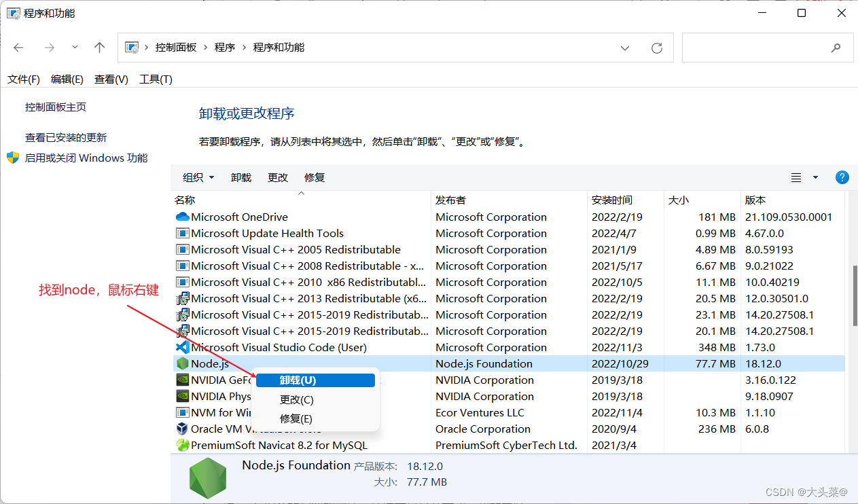Click the NVM for Windows icon
The height and width of the screenshot is (504, 858).
(182, 413)
